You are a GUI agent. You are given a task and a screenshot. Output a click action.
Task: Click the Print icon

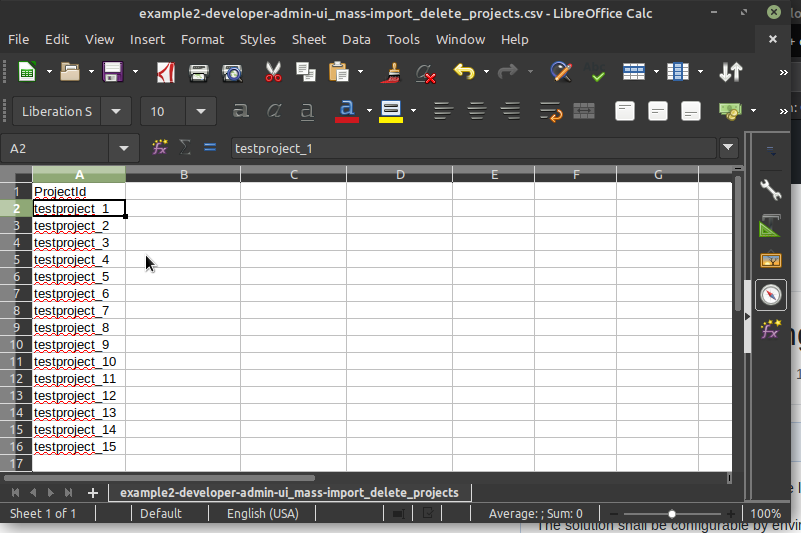pos(199,72)
